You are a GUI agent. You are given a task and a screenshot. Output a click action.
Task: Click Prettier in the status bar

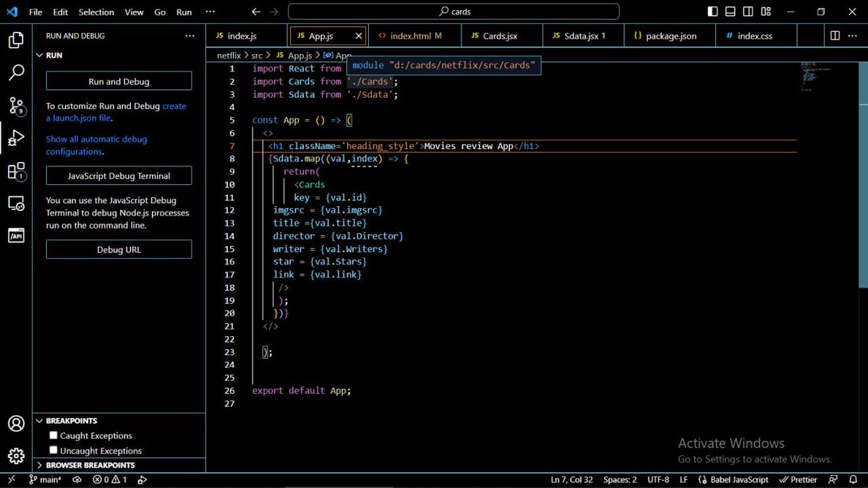point(798,479)
